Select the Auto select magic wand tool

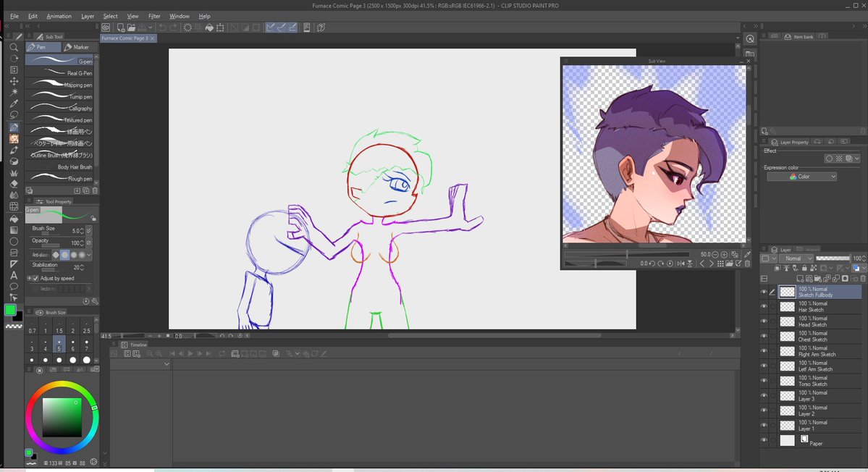[x=14, y=93]
